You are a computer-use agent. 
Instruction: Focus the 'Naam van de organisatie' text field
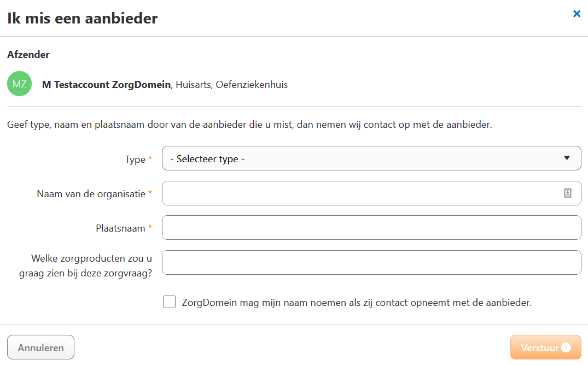(x=371, y=193)
